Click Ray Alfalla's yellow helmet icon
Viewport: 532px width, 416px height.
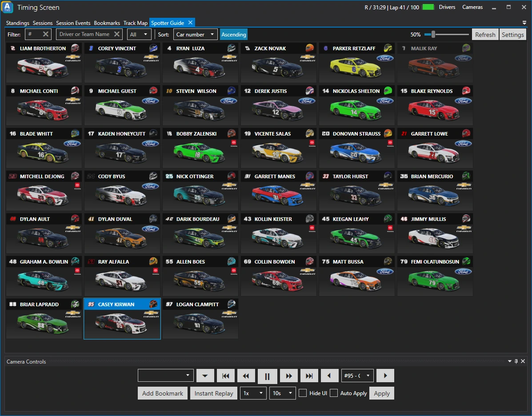pos(153,261)
